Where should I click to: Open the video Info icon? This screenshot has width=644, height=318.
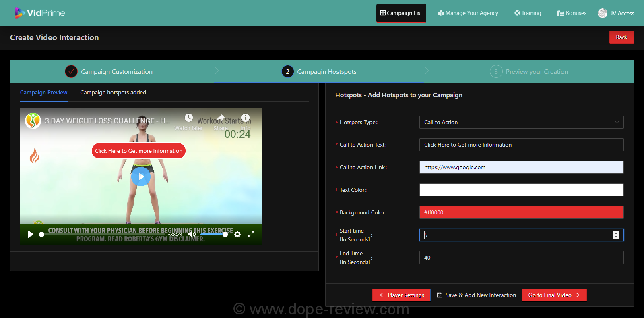[x=246, y=117]
